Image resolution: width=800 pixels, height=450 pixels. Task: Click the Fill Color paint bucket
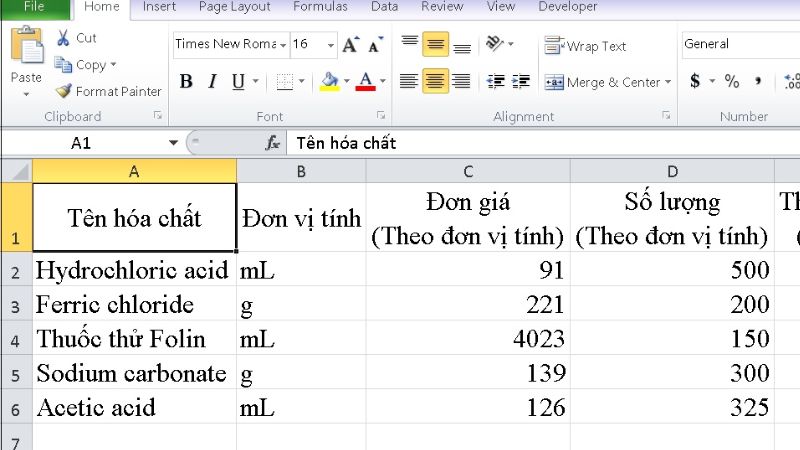click(330, 82)
